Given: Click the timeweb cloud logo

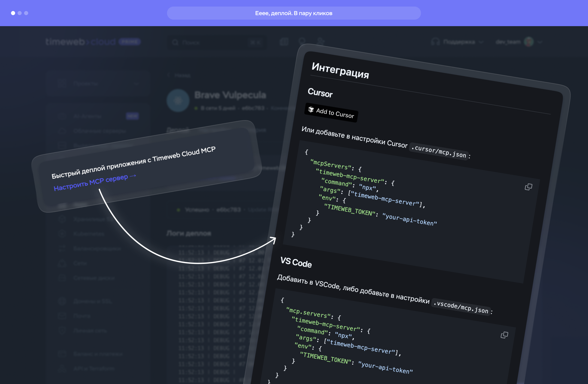Looking at the screenshot, I should pos(81,42).
